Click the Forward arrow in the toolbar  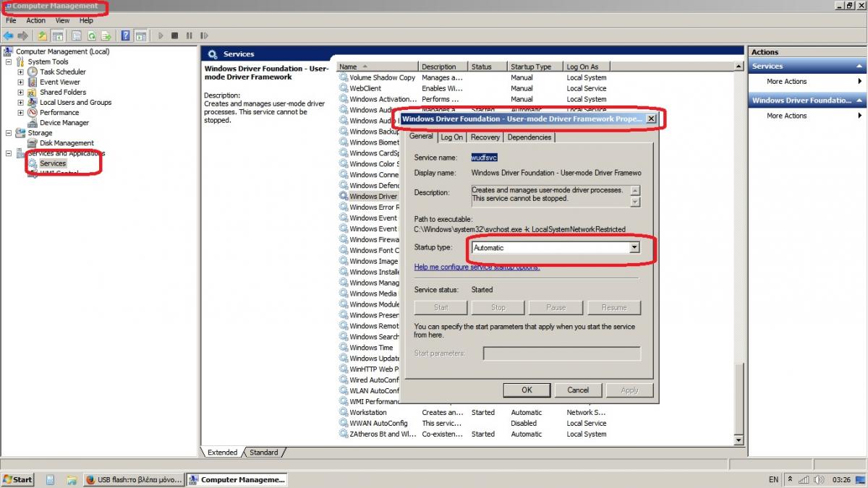tap(23, 35)
